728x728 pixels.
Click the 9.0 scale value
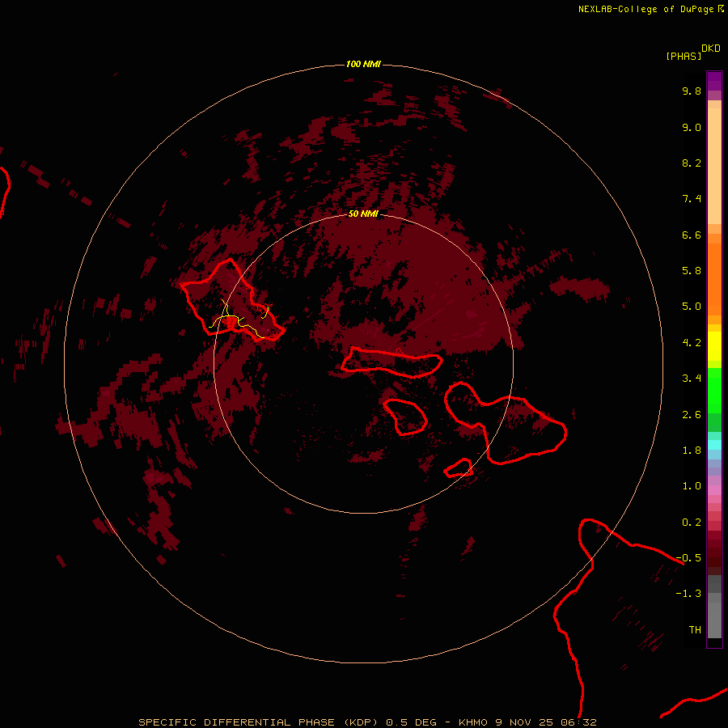692,127
